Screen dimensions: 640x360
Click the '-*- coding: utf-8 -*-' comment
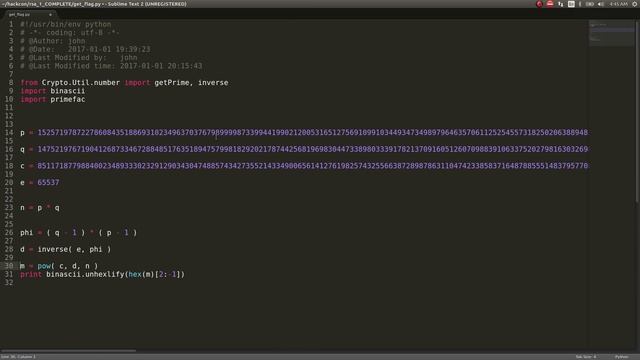pos(70,33)
